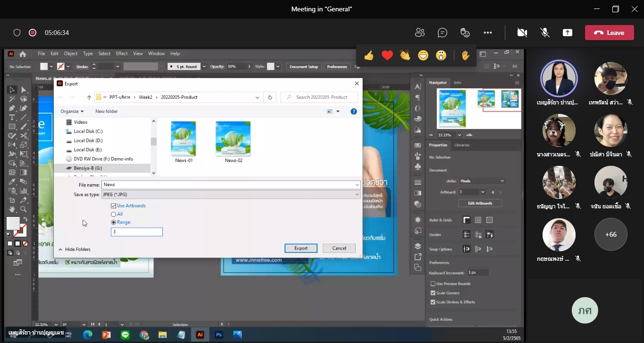
Task: Select the Rectangle tool
Action: click(x=12, y=127)
